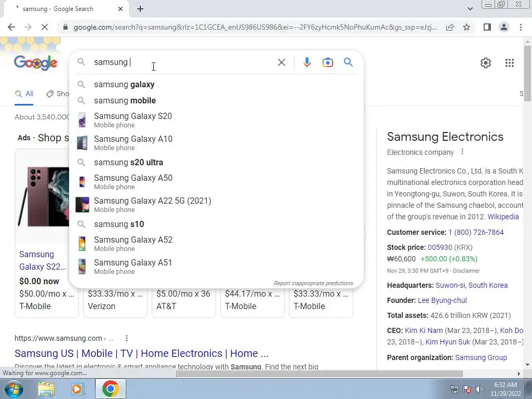This screenshot has height=399, width=532.
Task: Click the browser back arrow
Action: (x=11, y=27)
